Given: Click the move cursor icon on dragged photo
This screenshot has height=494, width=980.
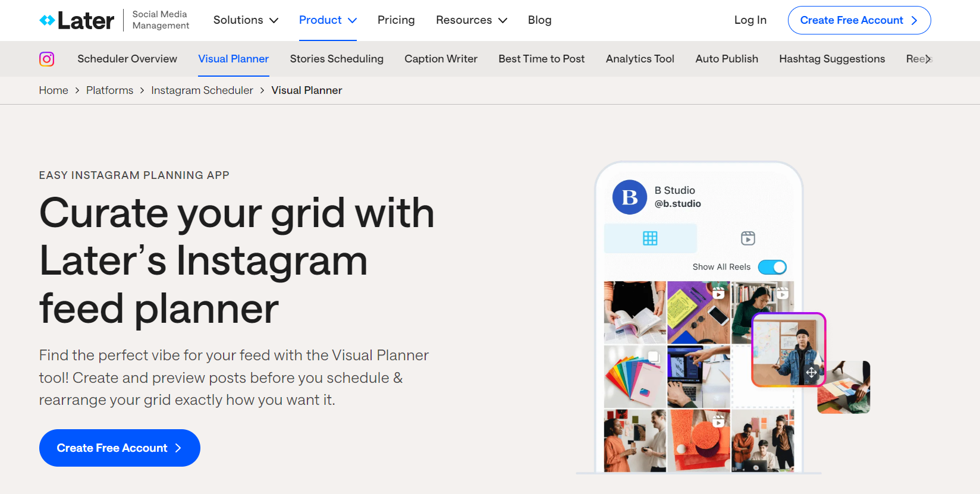Looking at the screenshot, I should coord(811,373).
